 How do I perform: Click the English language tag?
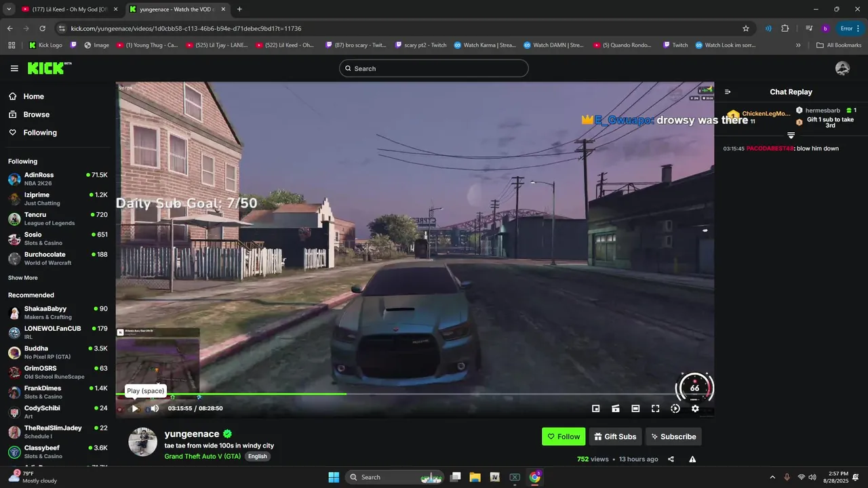coord(257,456)
